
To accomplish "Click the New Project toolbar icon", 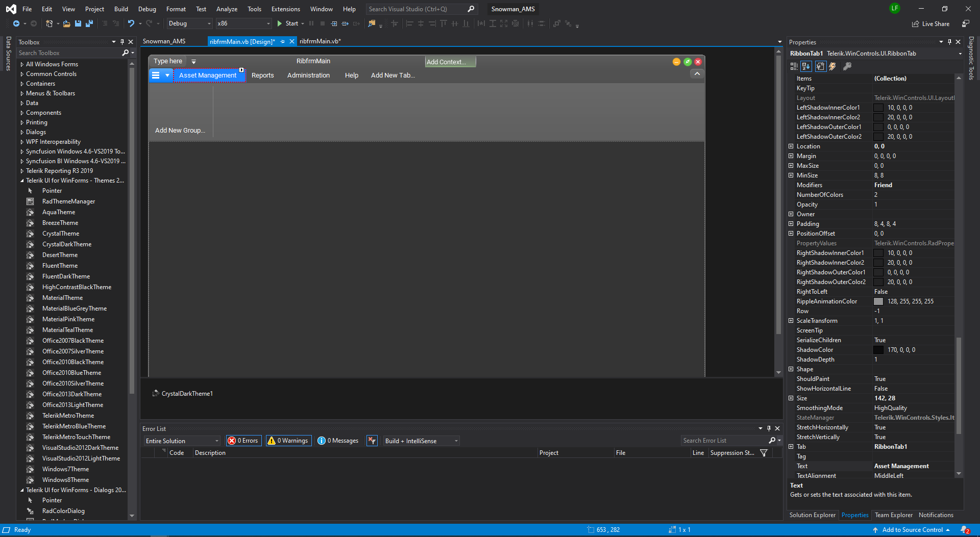I will click(x=49, y=23).
